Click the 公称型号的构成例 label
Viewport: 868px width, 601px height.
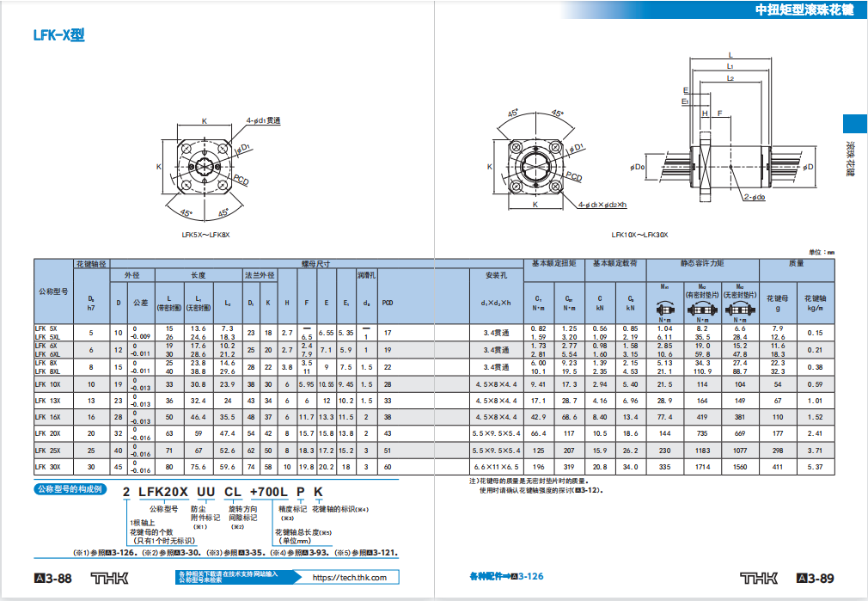(70, 489)
